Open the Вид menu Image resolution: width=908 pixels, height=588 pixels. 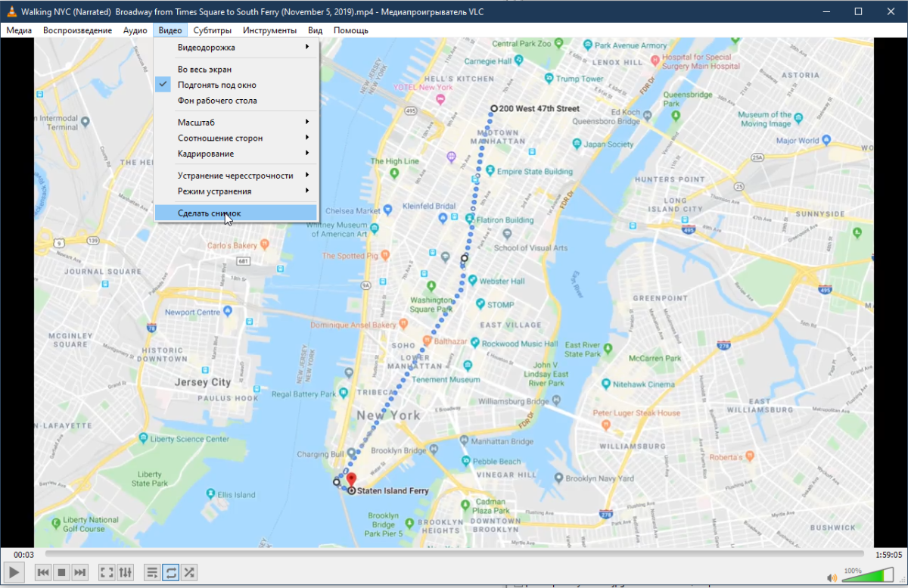(316, 30)
